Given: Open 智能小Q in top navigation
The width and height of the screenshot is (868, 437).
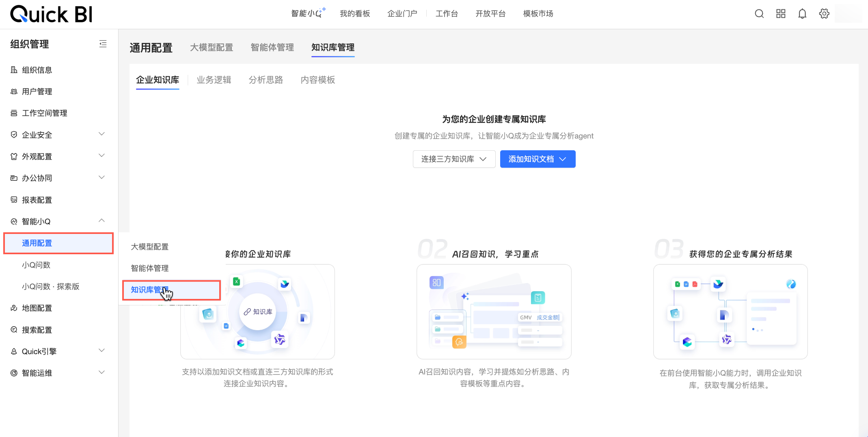Looking at the screenshot, I should pos(308,13).
